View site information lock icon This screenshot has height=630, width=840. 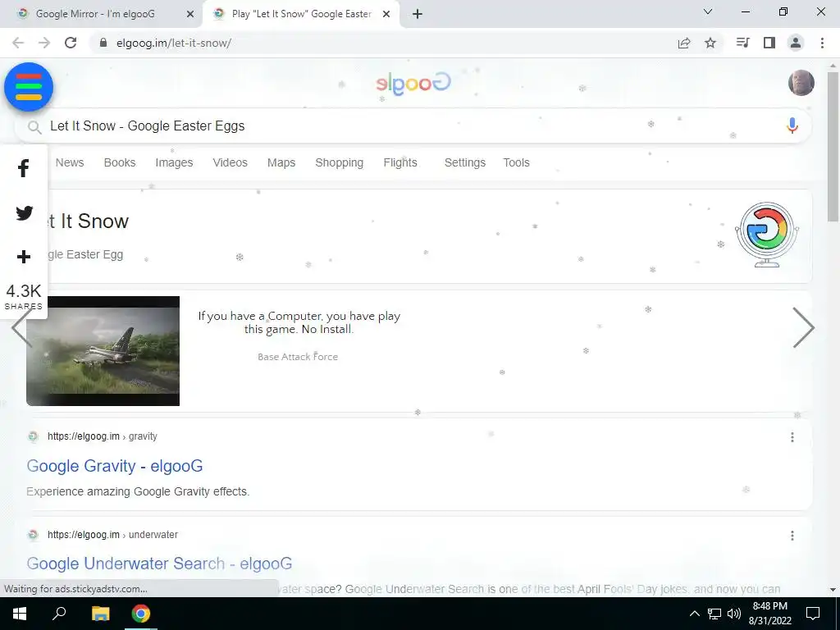pos(104,43)
